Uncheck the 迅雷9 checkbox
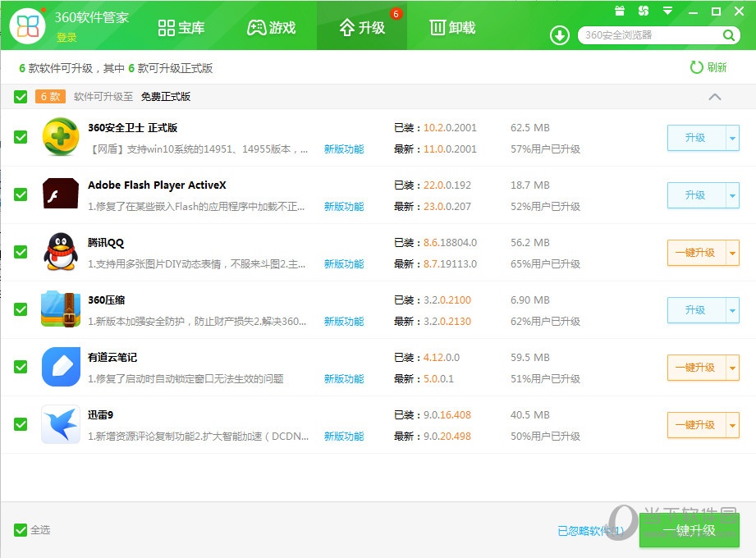The width and height of the screenshot is (756, 558). tap(21, 424)
